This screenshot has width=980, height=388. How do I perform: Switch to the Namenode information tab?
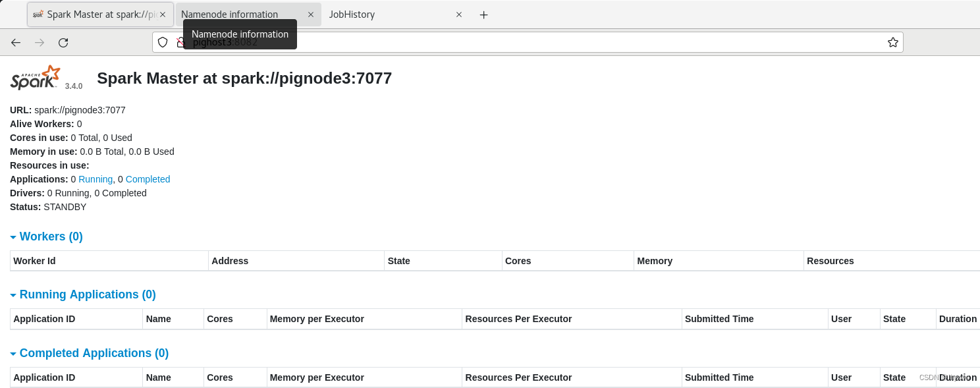pos(248,14)
